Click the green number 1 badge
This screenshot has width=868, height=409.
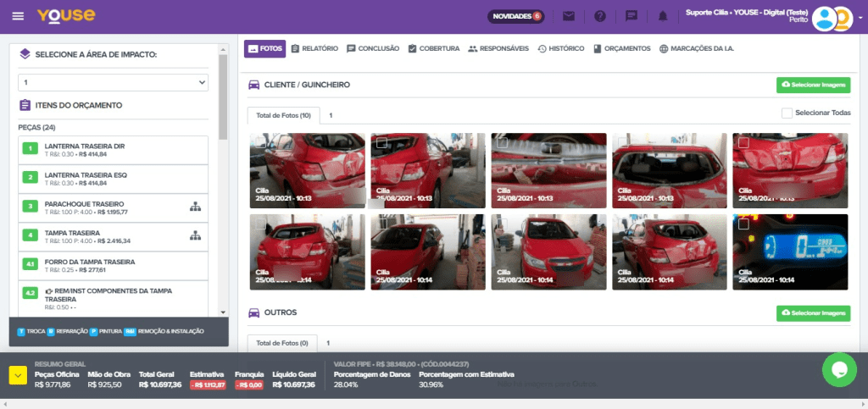pos(30,148)
